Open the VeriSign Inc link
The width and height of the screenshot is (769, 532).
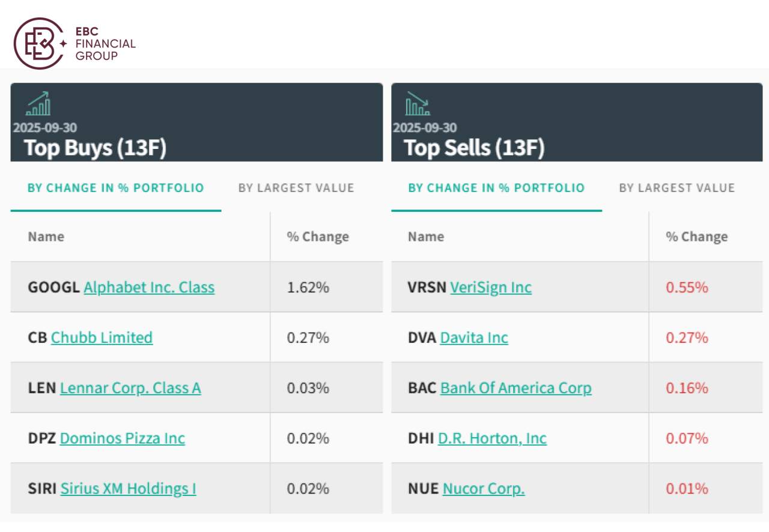(x=491, y=287)
